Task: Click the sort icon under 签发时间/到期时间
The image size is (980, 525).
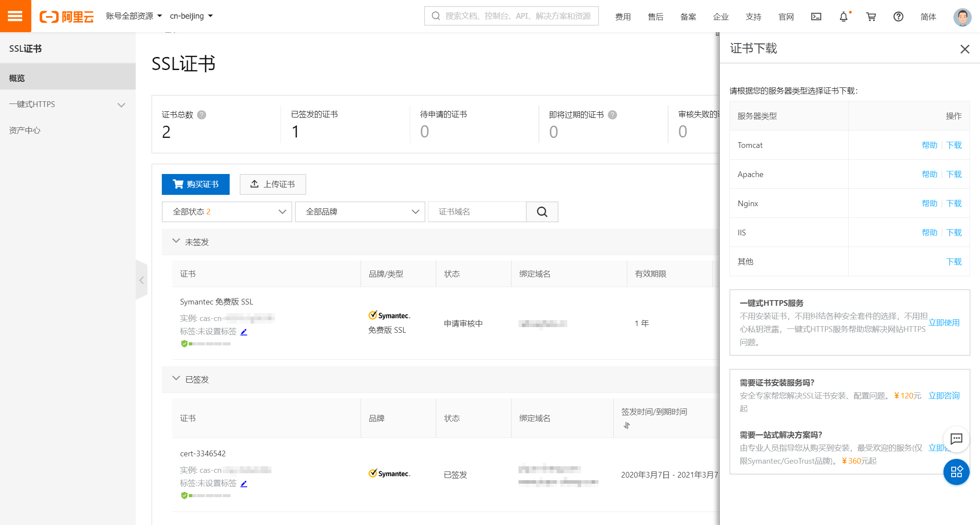Action: (626, 425)
